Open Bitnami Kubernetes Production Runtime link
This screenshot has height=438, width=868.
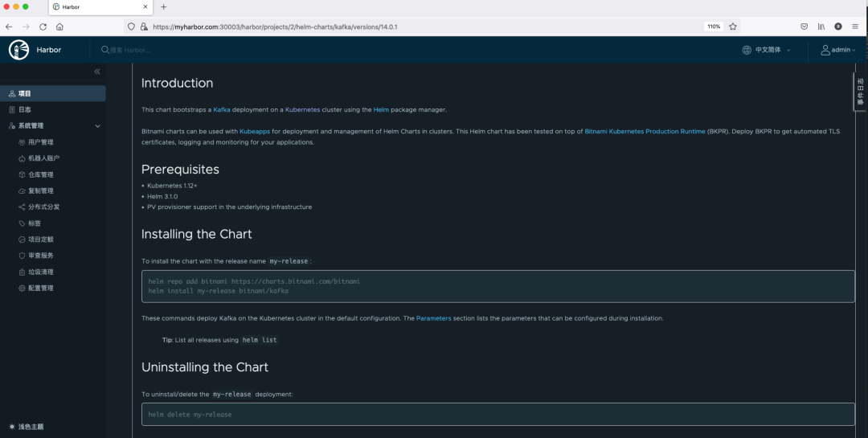645,132
